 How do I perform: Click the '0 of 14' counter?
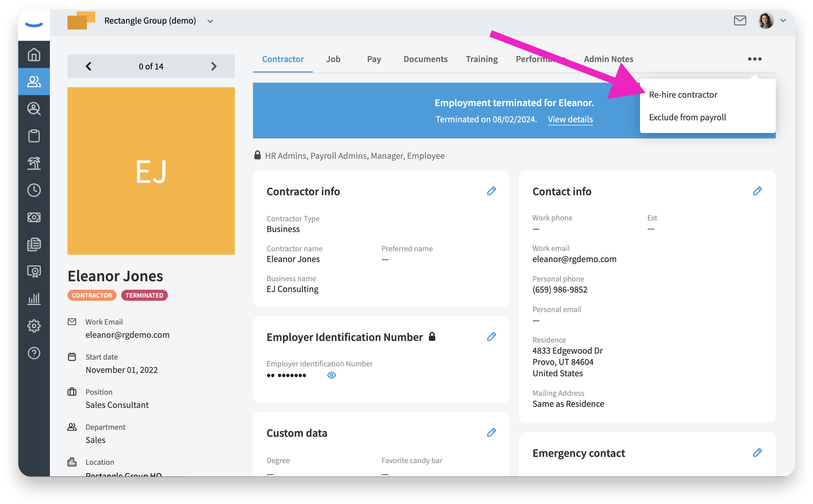pos(151,66)
